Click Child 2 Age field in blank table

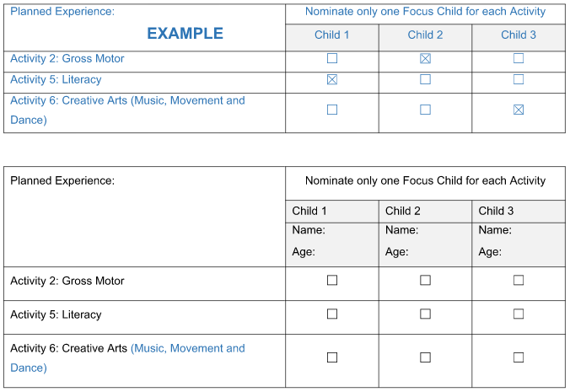coord(425,252)
